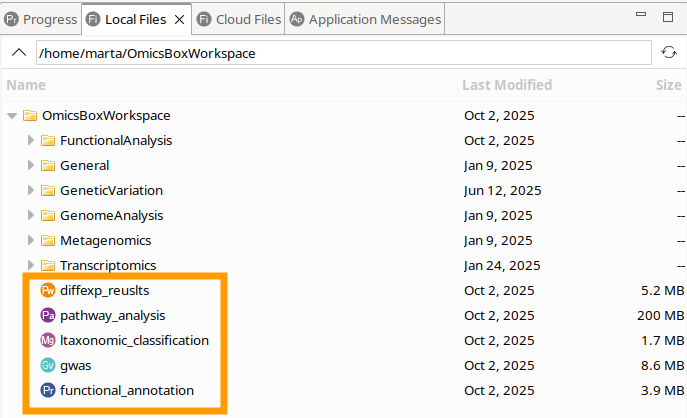Refresh the local files listing
The image size is (687, 418).
pos(668,53)
